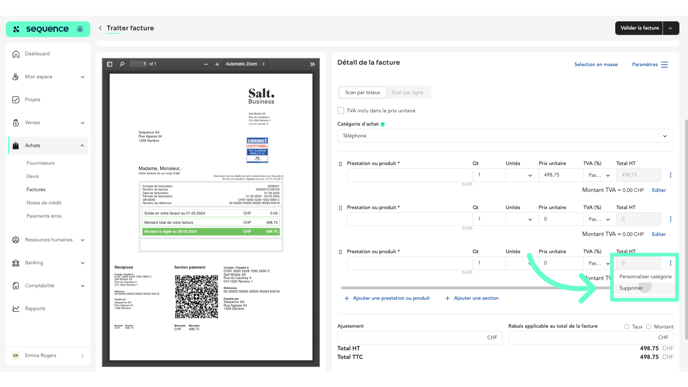Open the Fournisseurs submenu item
Viewport: 688px width, 387px height.
[x=40, y=163]
